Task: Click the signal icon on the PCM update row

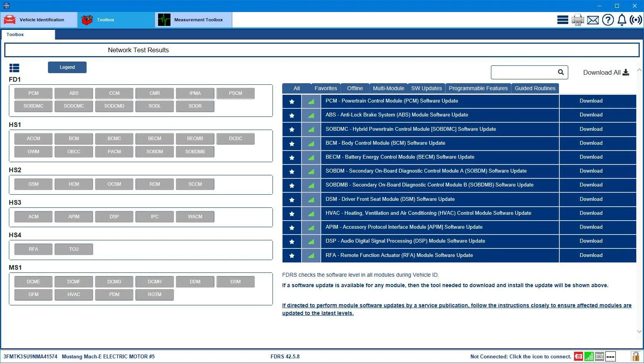Action: pyautogui.click(x=311, y=101)
